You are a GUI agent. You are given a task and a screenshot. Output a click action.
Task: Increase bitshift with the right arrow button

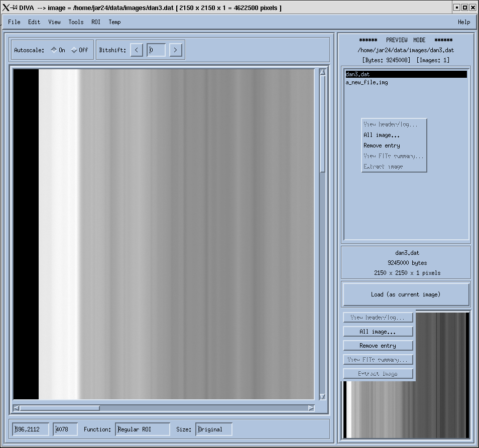[x=175, y=50]
